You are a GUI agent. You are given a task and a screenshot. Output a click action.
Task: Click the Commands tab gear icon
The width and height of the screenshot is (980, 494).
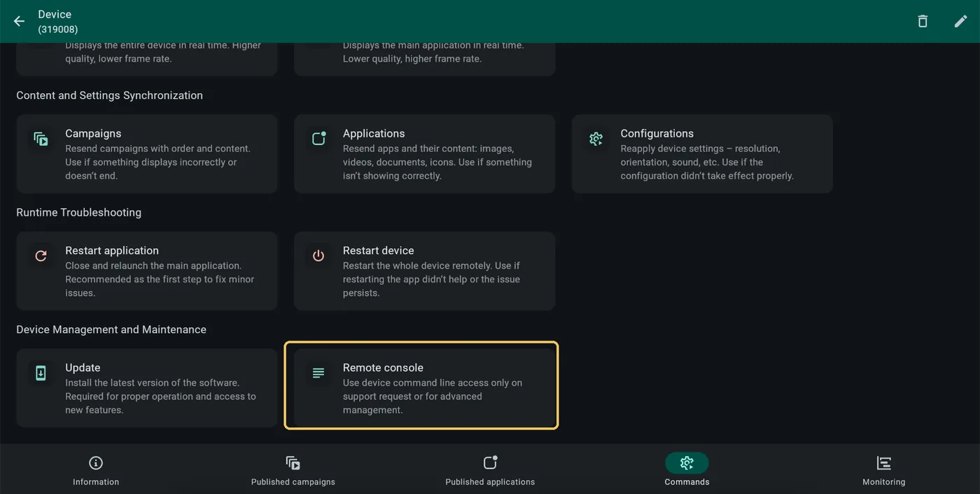[687, 462]
